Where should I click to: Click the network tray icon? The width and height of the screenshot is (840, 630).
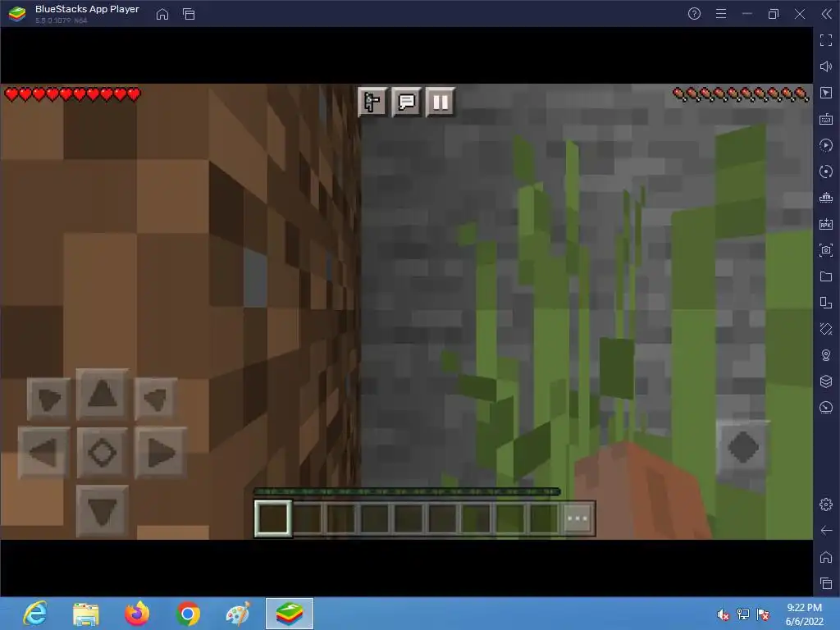pos(743,614)
